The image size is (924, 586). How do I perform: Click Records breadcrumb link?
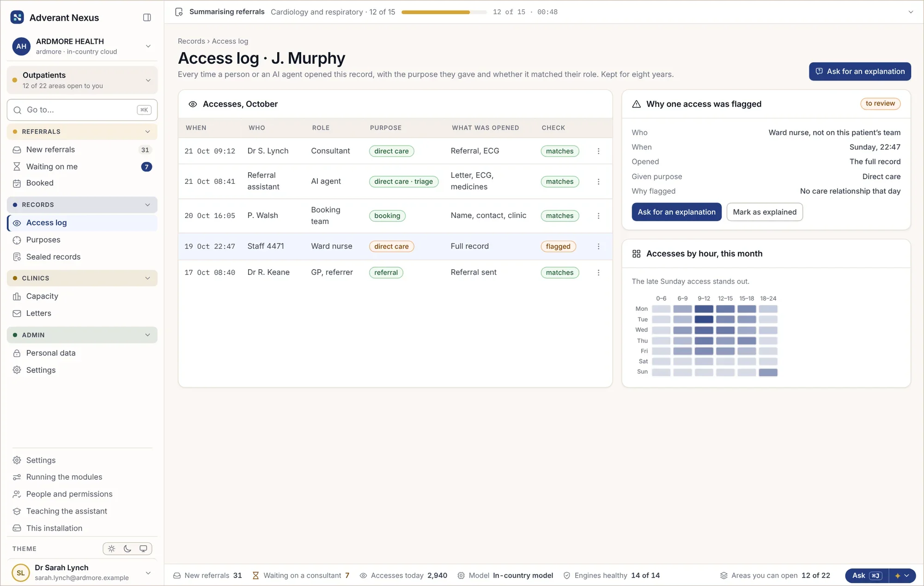[x=191, y=41]
